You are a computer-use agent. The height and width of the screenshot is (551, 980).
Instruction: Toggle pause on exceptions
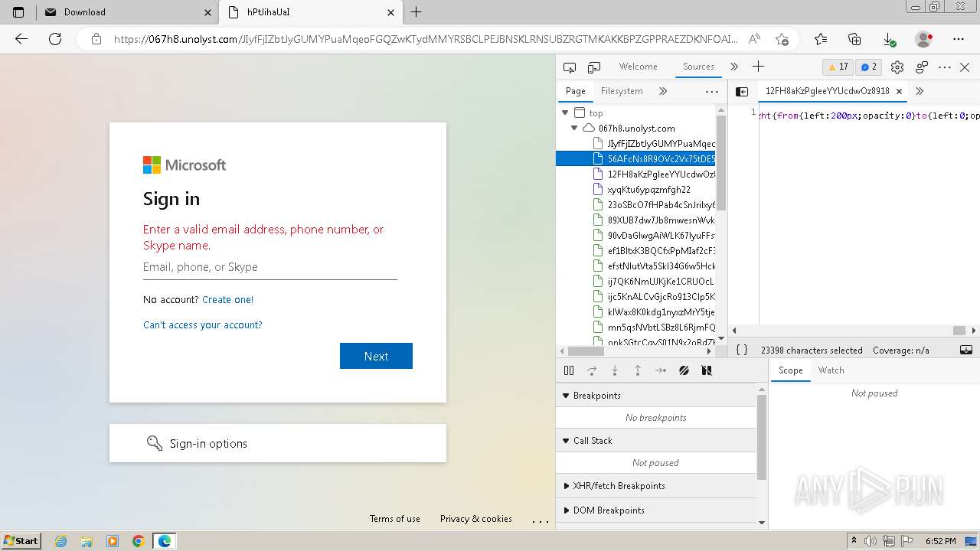[x=707, y=370]
